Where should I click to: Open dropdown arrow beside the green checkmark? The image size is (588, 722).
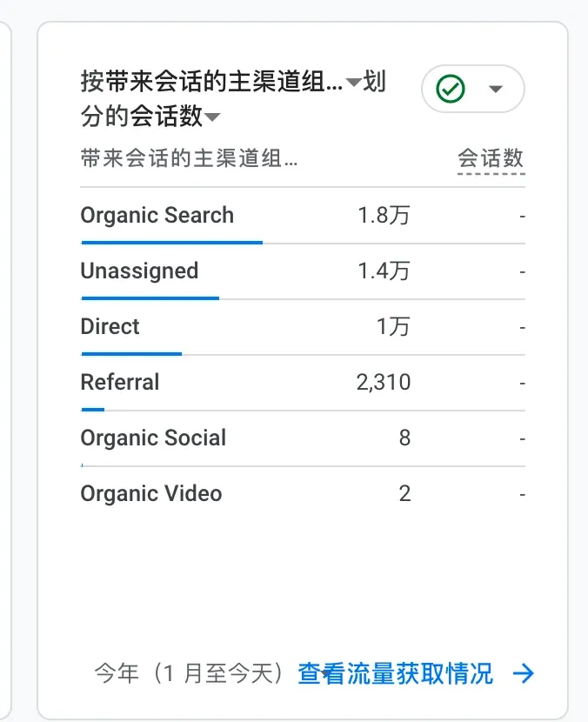[x=496, y=89]
